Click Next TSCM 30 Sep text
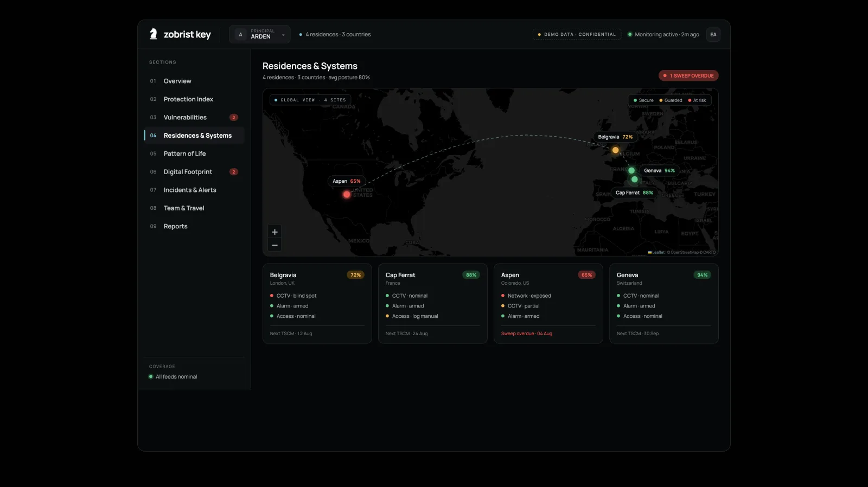 637,334
